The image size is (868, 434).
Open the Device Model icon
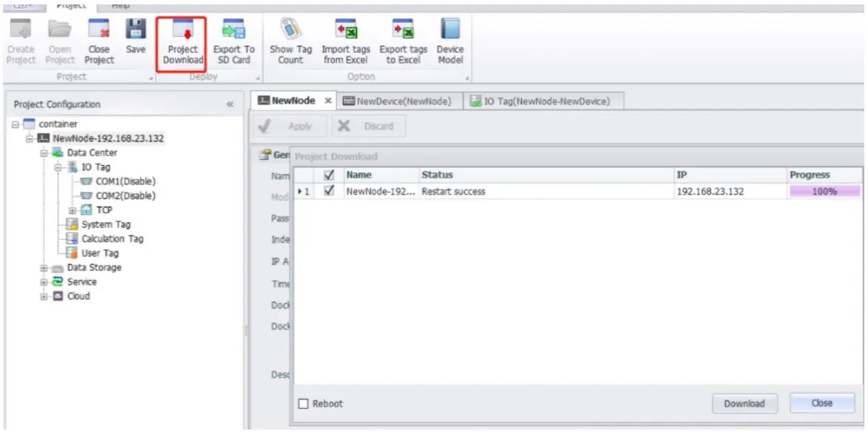(x=450, y=30)
